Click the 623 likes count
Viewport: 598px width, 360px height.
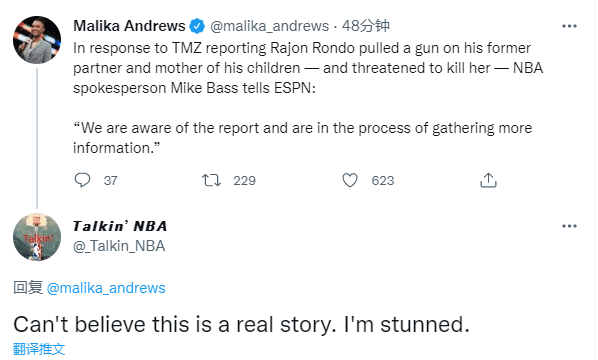383,180
